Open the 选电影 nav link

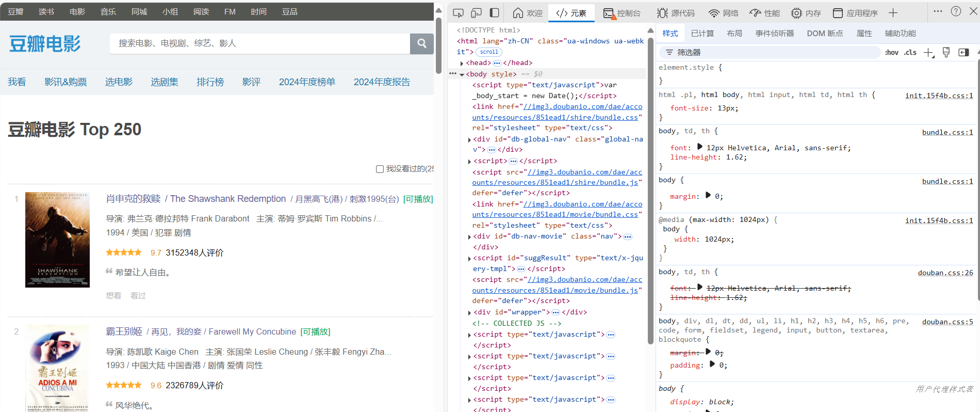point(119,82)
